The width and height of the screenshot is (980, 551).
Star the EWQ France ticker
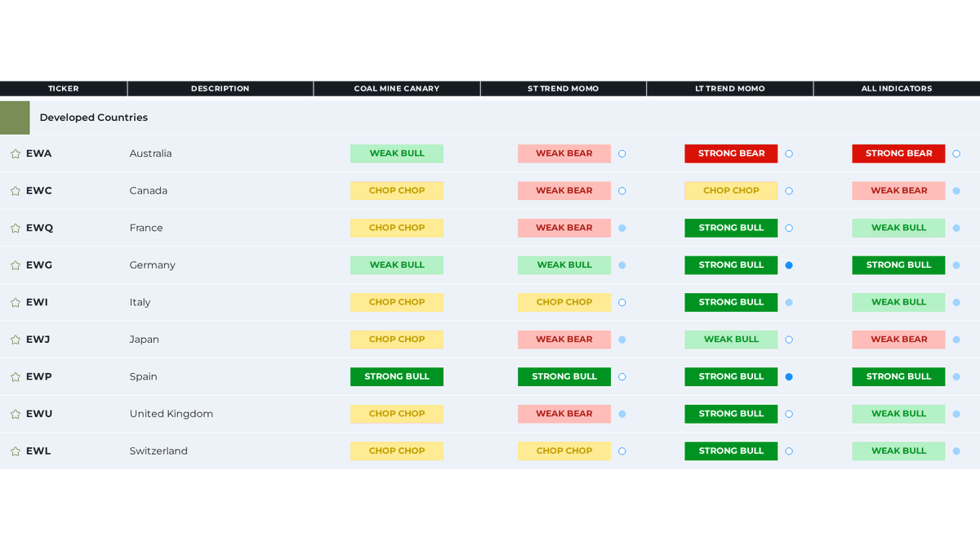[x=15, y=228]
